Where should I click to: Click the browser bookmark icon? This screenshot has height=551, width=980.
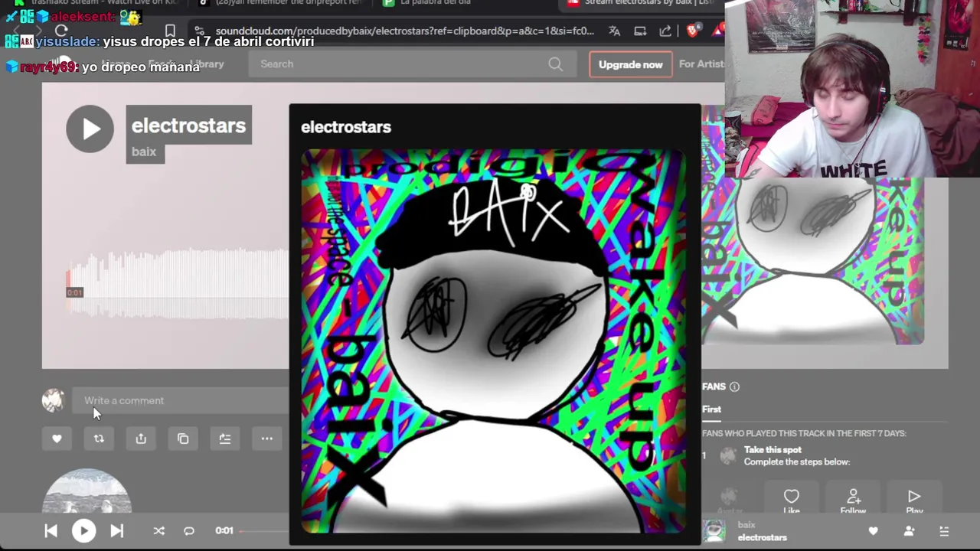[x=170, y=31]
